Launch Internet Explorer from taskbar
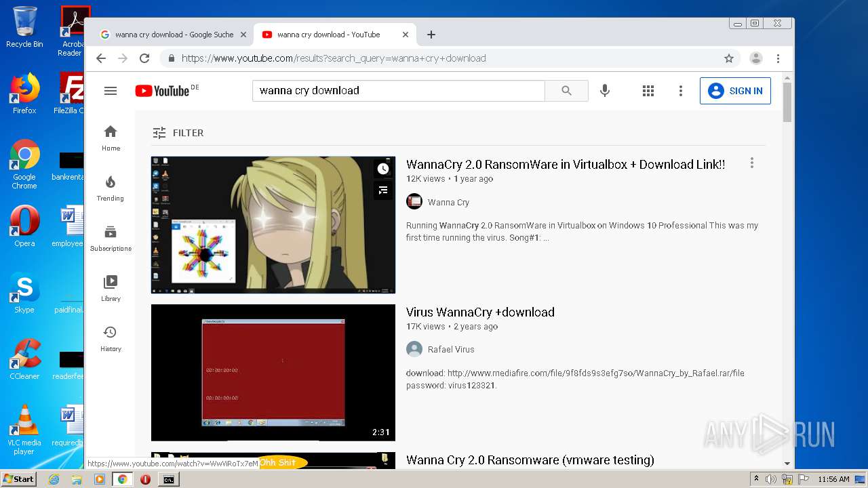 (x=54, y=479)
